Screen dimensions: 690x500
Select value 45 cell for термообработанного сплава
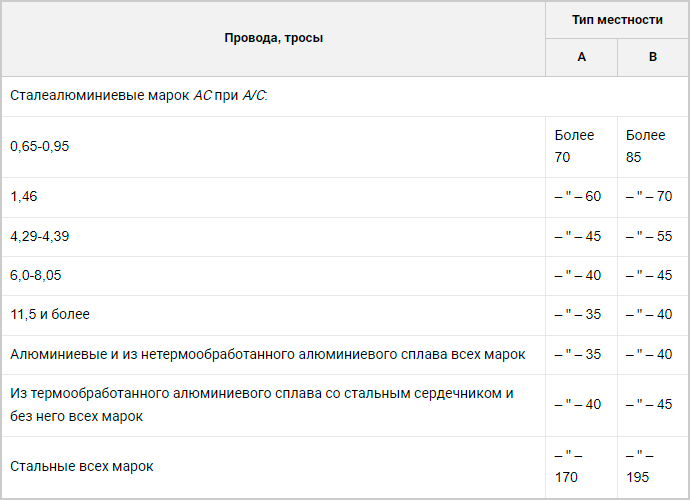(649, 404)
